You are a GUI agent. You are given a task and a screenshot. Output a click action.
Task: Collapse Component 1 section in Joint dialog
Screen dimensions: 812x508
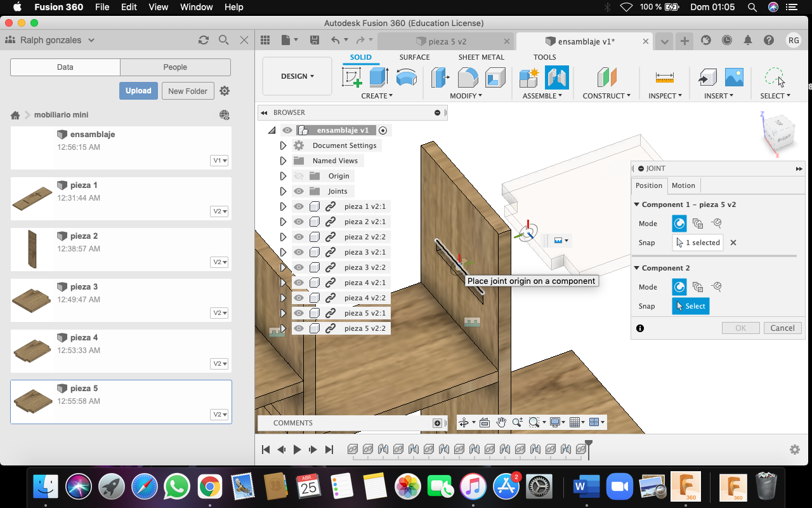click(x=637, y=204)
